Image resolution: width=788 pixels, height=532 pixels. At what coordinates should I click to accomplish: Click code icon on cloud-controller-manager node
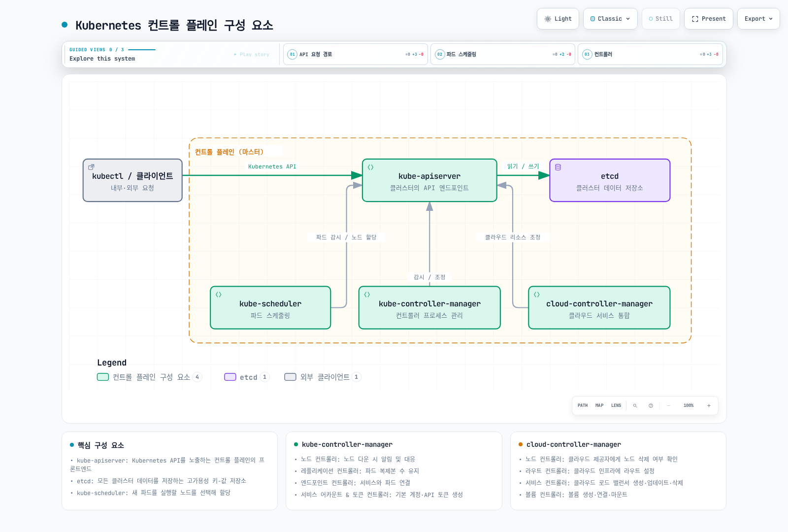pyautogui.click(x=537, y=295)
